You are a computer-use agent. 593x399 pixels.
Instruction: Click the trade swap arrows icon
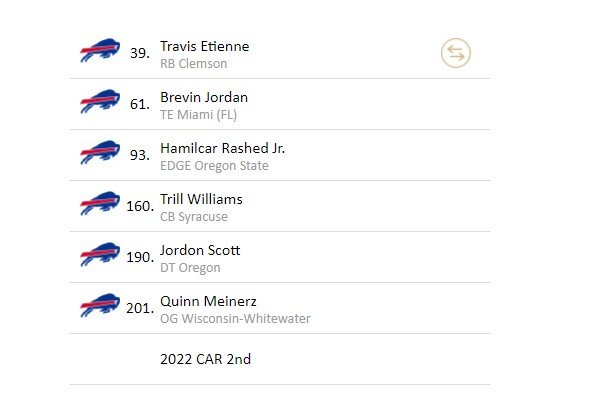click(456, 53)
